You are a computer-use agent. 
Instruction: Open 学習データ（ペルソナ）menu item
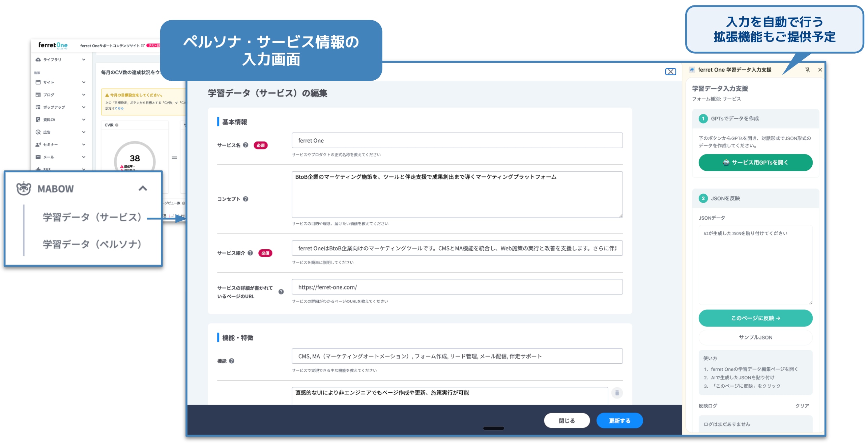click(x=92, y=244)
